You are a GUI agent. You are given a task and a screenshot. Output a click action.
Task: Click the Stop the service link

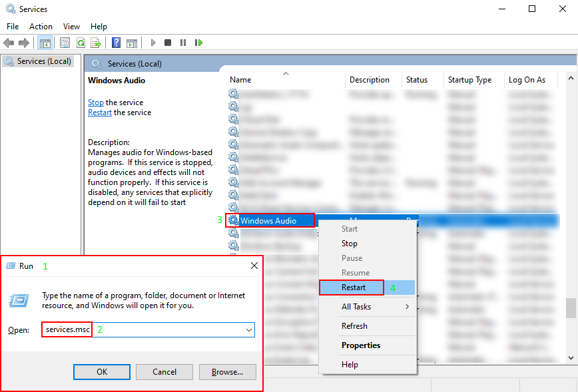coord(95,102)
